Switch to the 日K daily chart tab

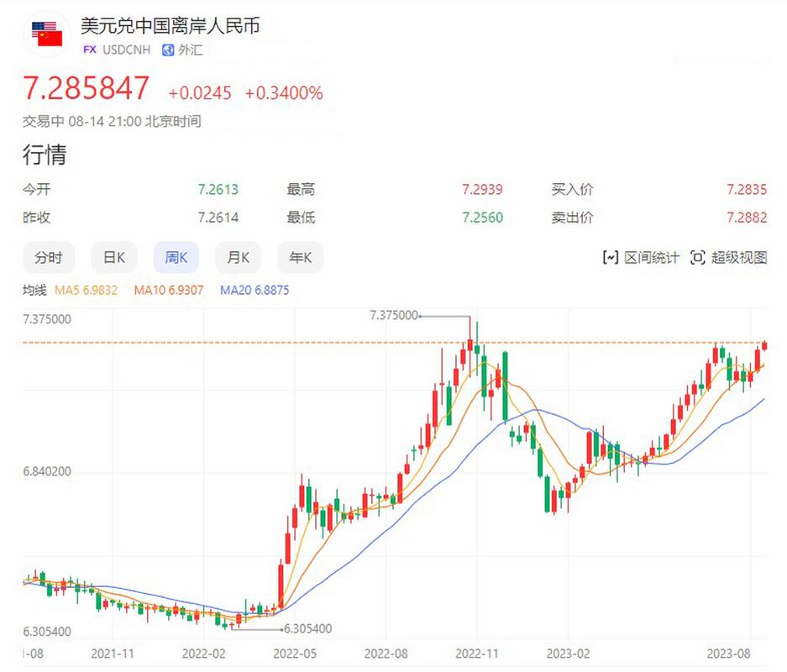pyautogui.click(x=114, y=257)
